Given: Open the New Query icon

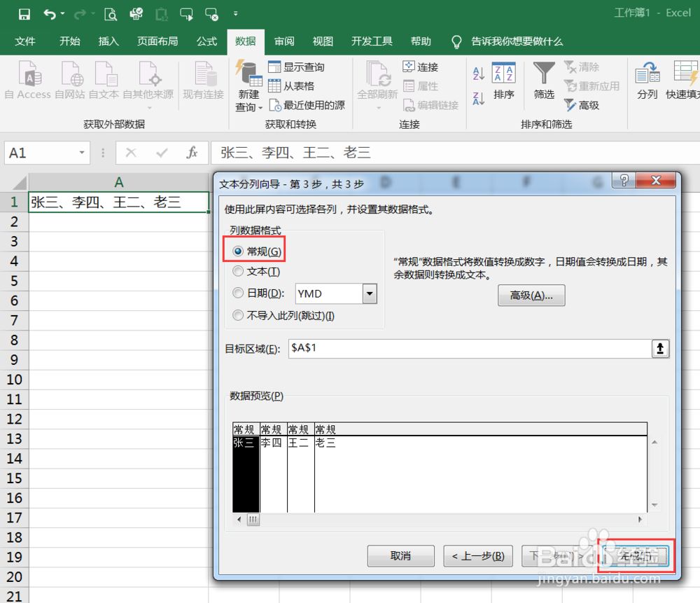Looking at the screenshot, I should coord(248,76).
